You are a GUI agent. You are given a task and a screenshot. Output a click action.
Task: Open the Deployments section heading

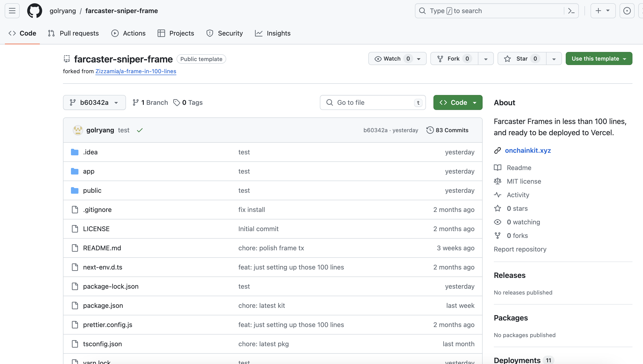point(517,360)
